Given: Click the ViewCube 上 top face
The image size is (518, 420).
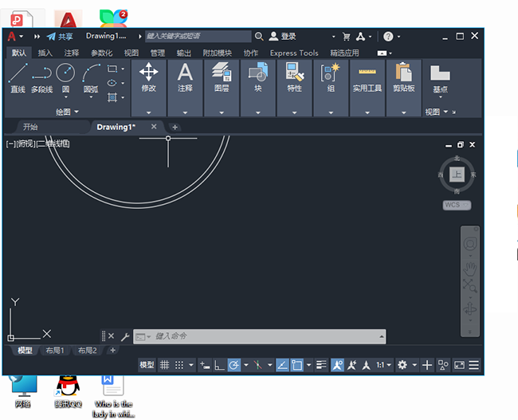Looking at the screenshot, I should click(457, 175).
